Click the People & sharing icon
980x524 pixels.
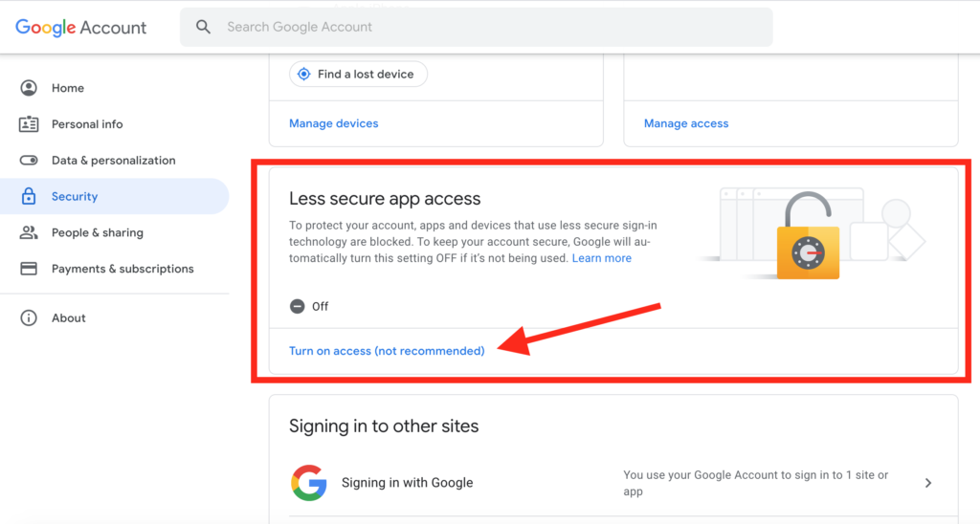click(29, 232)
